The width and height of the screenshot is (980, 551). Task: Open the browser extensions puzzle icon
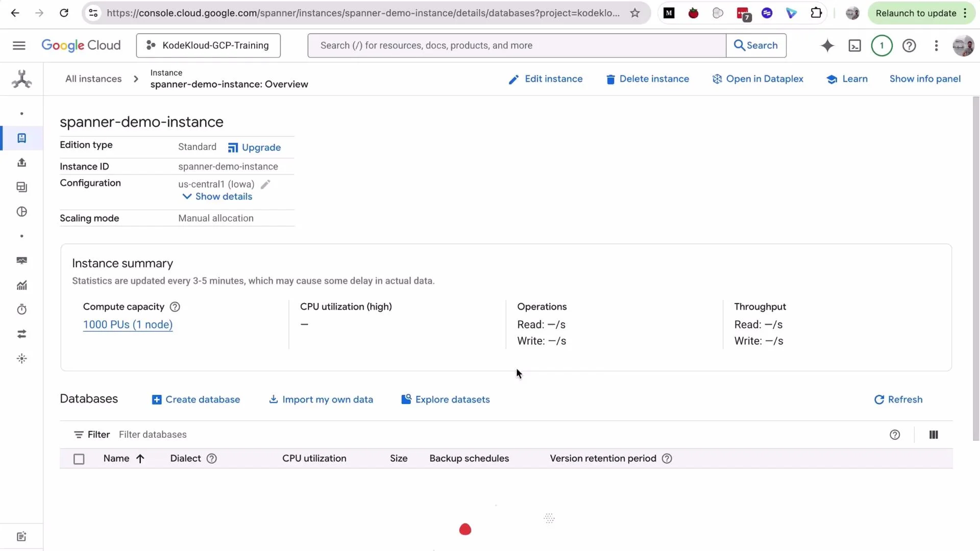click(x=816, y=13)
